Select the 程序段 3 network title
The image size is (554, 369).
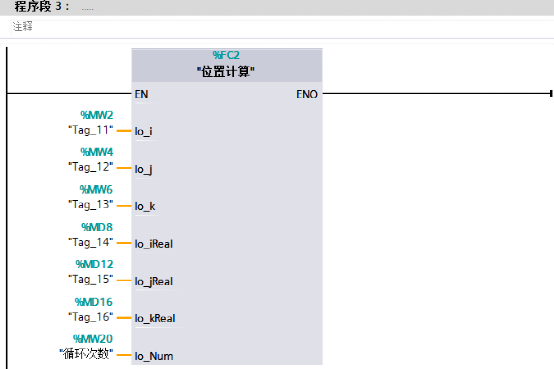point(42,6)
